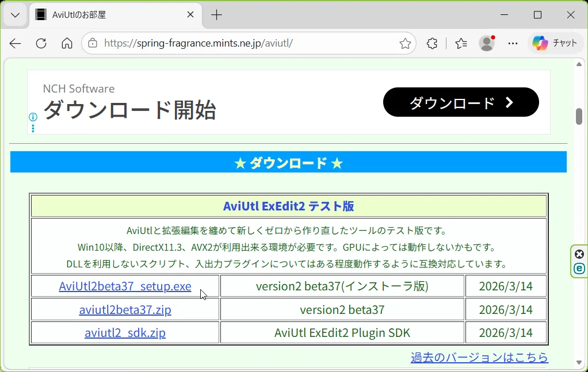Click the scrollbar up arrow
The image size is (588, 372).
(x=579, y=64)
